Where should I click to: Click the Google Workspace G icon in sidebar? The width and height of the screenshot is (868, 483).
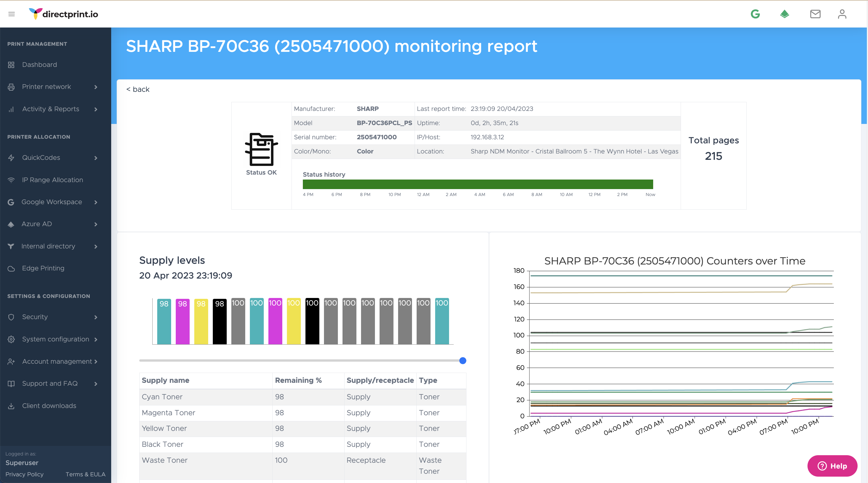click(x=11, y=202)
